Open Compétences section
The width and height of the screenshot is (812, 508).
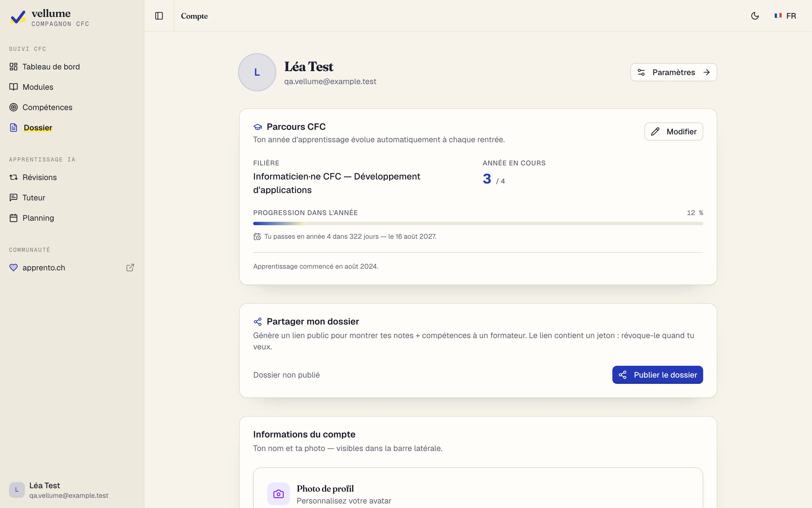(x=72, y=107)
